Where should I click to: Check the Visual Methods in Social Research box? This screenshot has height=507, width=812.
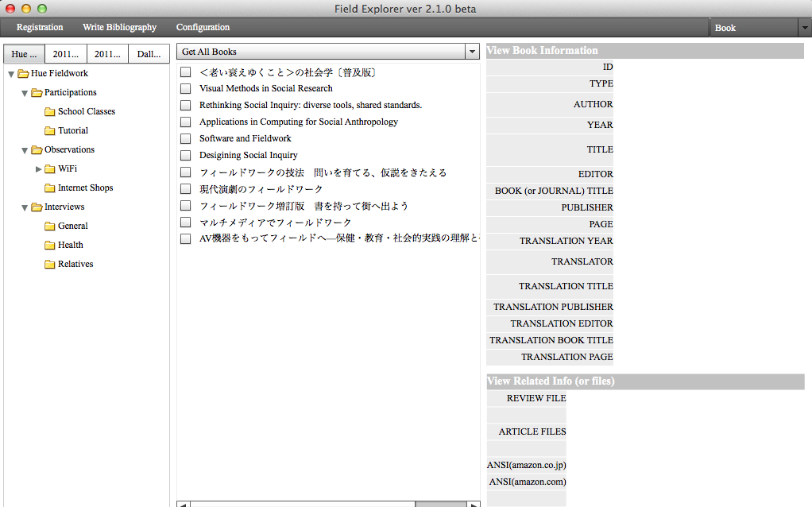(x=185, y=88)
